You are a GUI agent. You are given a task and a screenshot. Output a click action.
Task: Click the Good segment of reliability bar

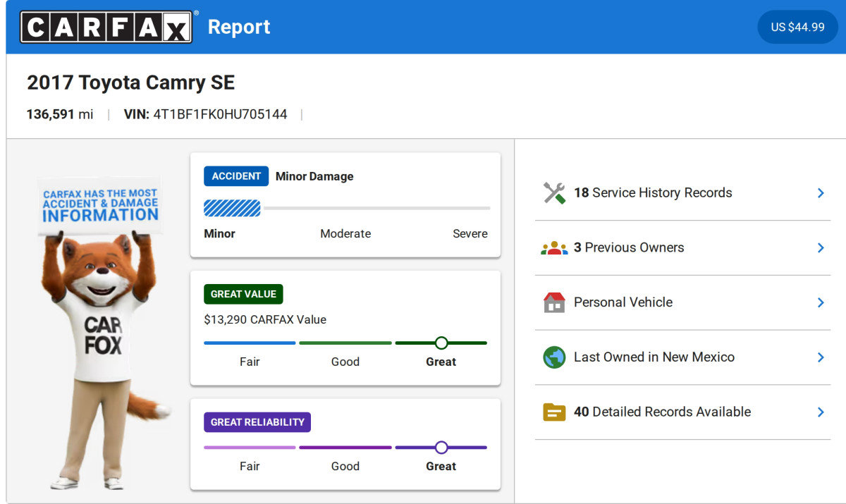pos(345,448)
